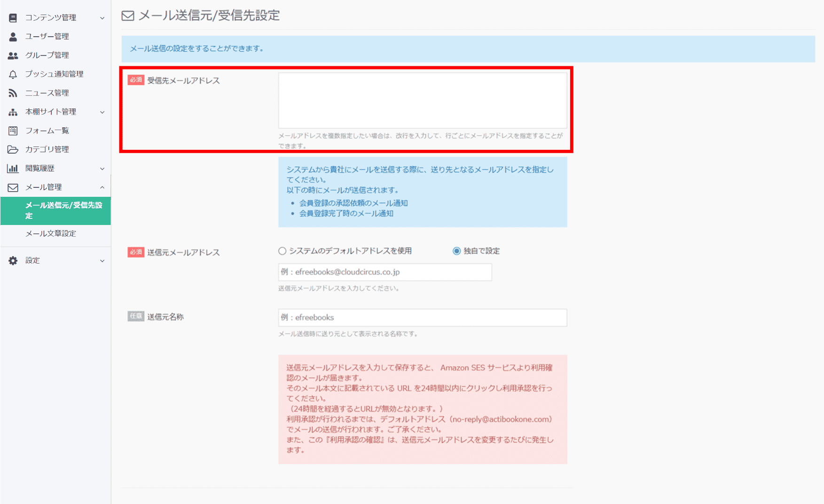Click the グループ管理 people icon
Image resolution: width=824 pixels, height=504 pixels.
[x=12, y=55]
